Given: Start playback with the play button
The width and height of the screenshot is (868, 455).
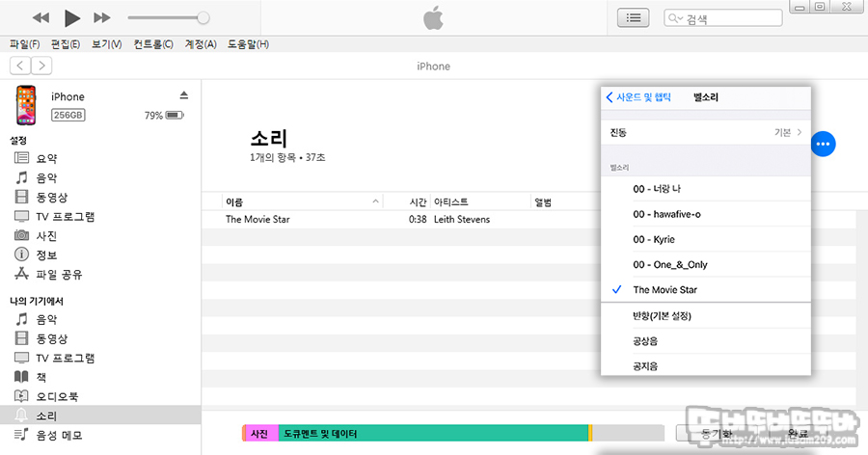Looking at the screenshot, I should coord(72,18).
